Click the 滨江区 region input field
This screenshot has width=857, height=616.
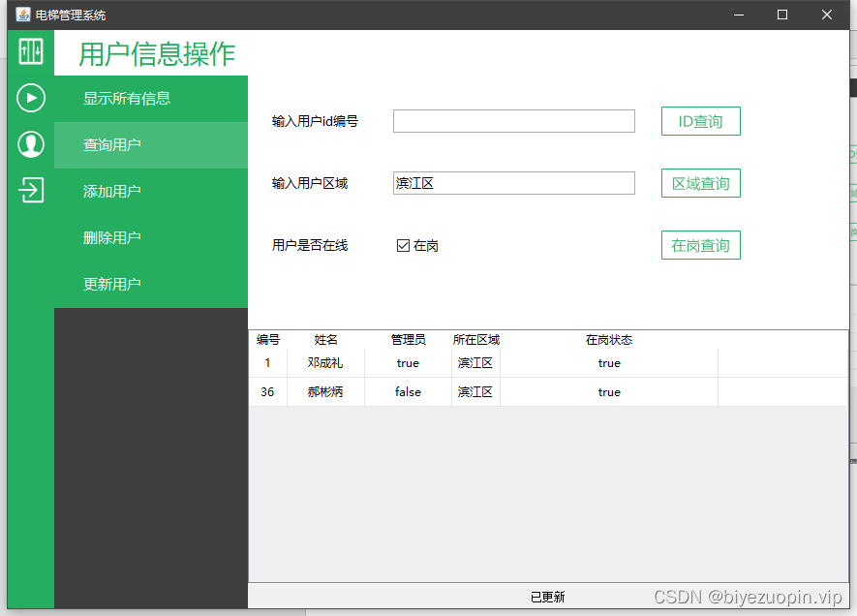click(x=513, y=182)
